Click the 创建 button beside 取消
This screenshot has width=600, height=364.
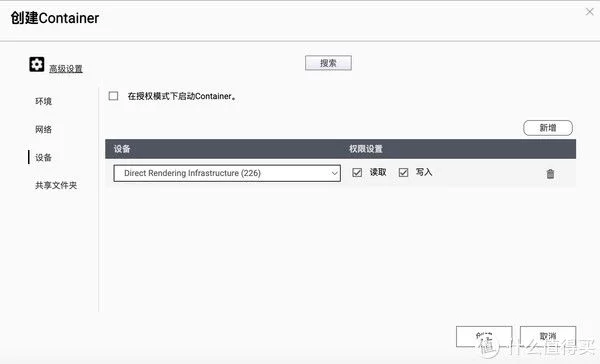(484, 336)
